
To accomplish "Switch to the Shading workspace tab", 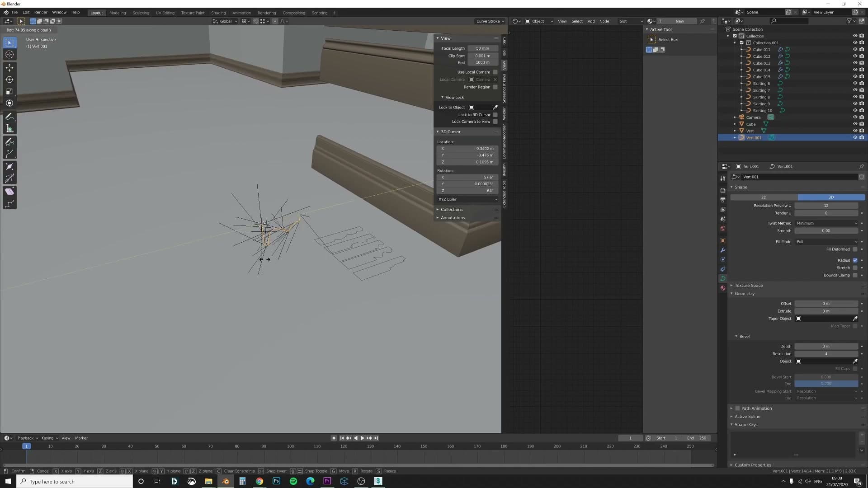I will tap(218, 13).
